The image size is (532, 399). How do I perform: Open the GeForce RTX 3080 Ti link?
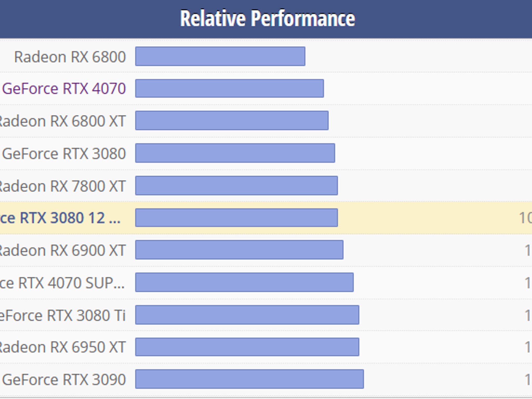pos(63,315)
